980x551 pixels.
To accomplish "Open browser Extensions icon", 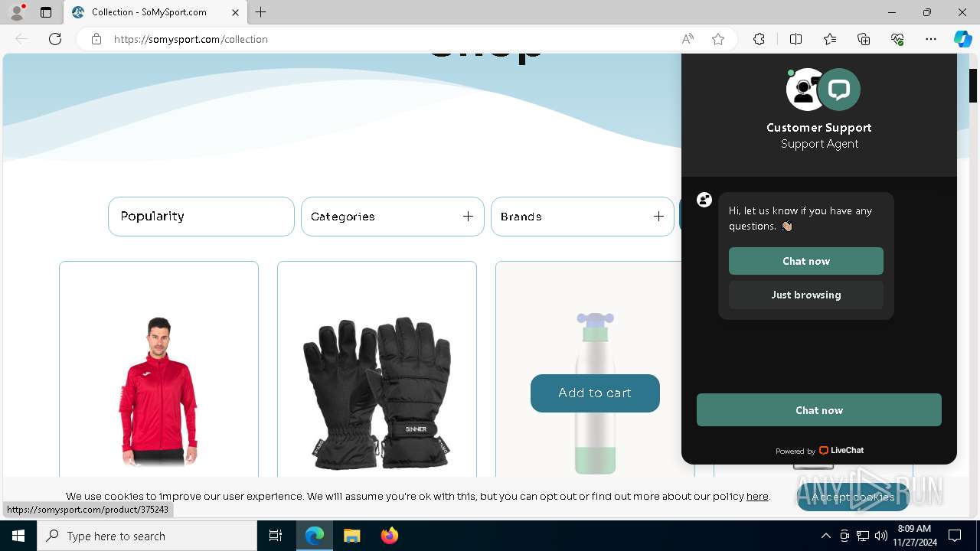I will click(759, 39).
